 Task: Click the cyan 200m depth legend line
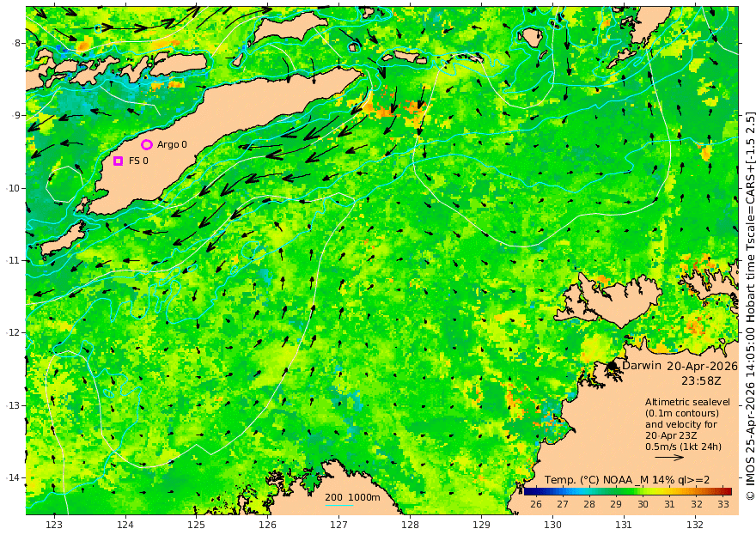tap(339, 505)
